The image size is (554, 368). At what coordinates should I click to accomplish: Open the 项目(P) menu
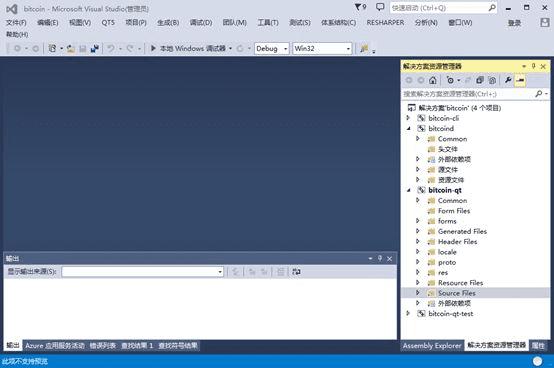[136, 23]
